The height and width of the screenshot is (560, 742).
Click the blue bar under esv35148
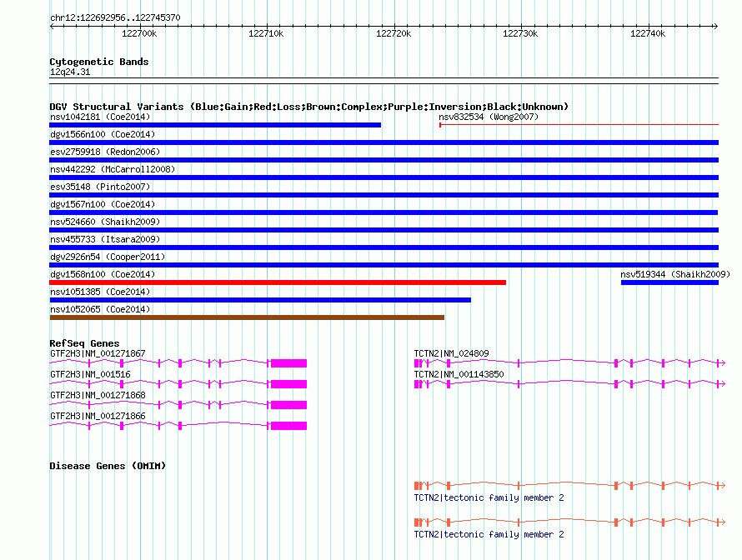(384, 195)
